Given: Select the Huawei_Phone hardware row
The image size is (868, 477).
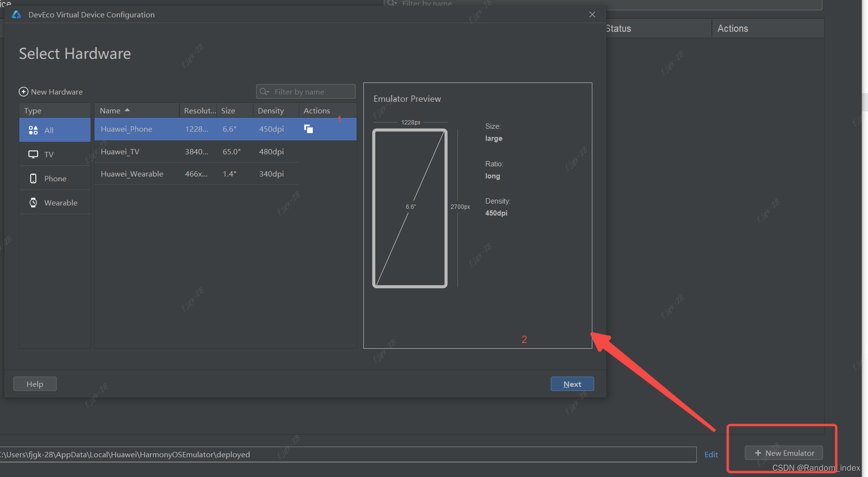Looking at the screenshot, I should point(226,129).
